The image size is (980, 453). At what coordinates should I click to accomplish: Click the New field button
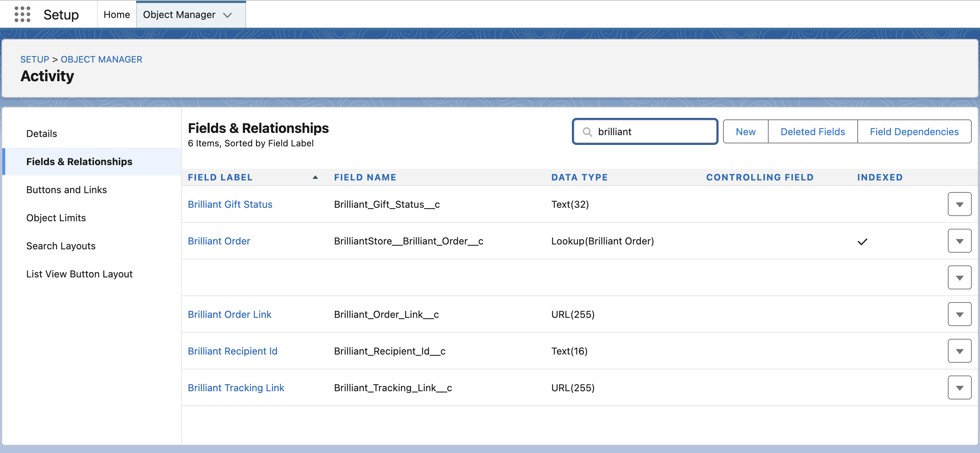[x=745, y=132]
